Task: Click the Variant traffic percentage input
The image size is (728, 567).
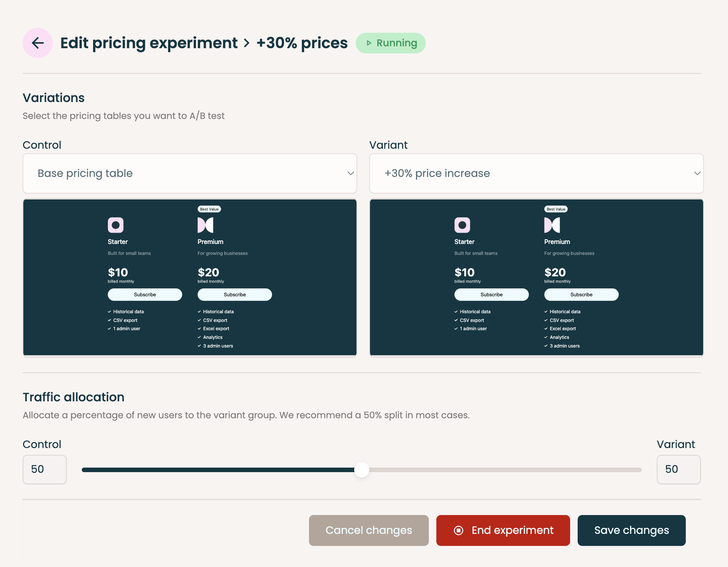Action: pyautogui.click(x=678, y=469)
